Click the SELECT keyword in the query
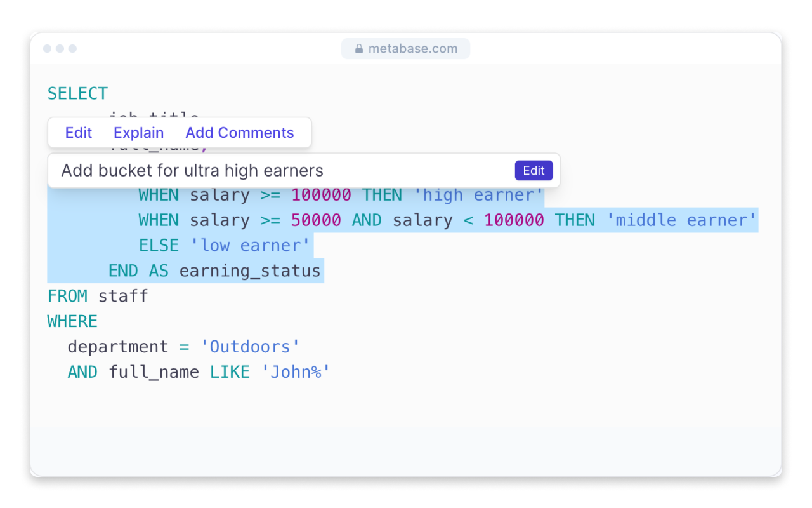 77,93
